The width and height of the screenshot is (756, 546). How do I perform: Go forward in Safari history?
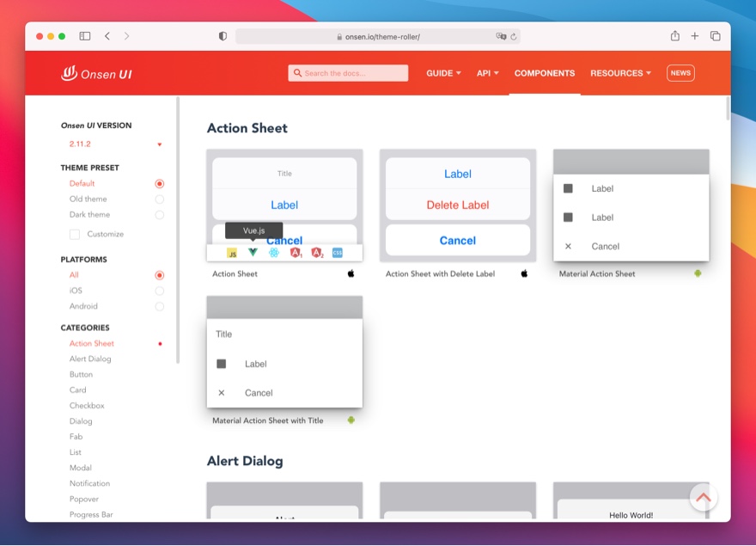[x=126, y=36]
